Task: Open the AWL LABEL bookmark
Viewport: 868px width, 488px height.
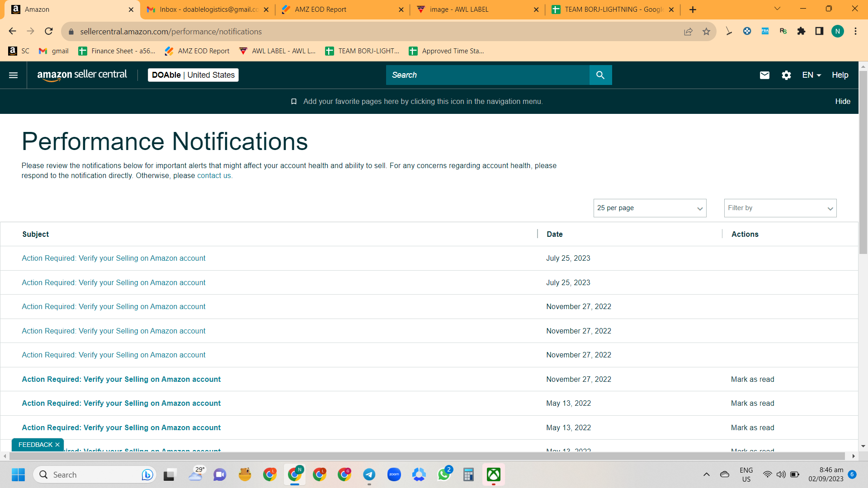Action: pos(277,51)
